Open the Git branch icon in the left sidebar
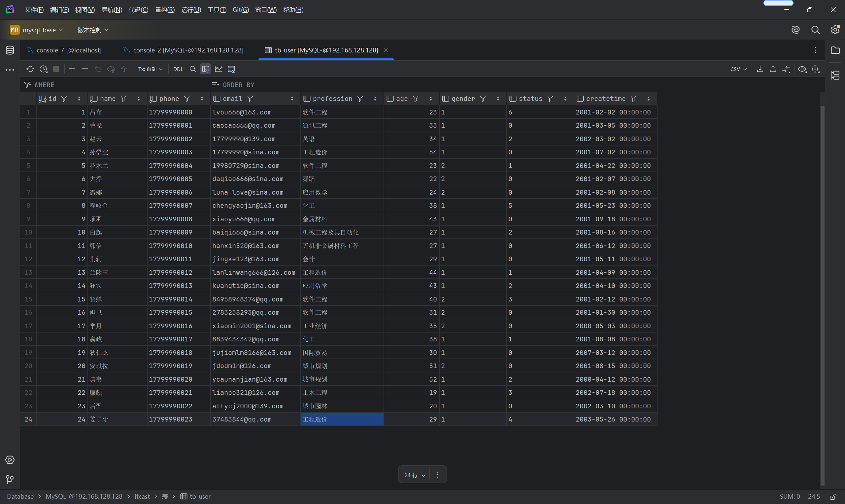845x504 pixels. click(x=10, y=479)
